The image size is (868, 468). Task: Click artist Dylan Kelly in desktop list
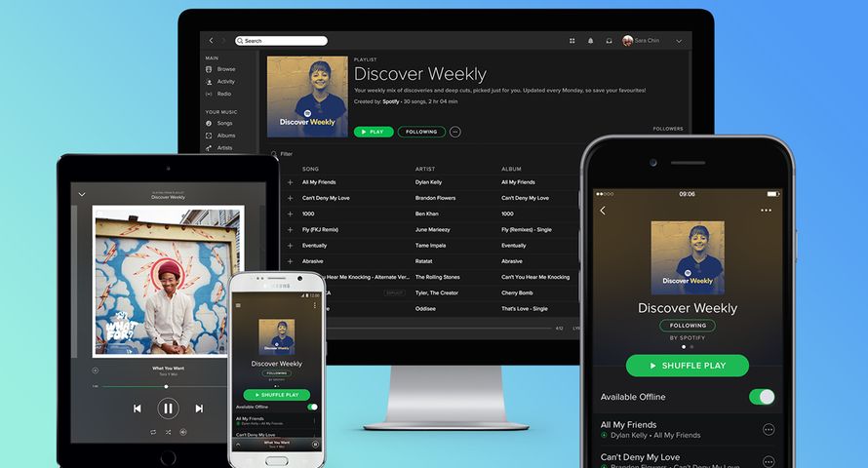click(x=428, y=182)
